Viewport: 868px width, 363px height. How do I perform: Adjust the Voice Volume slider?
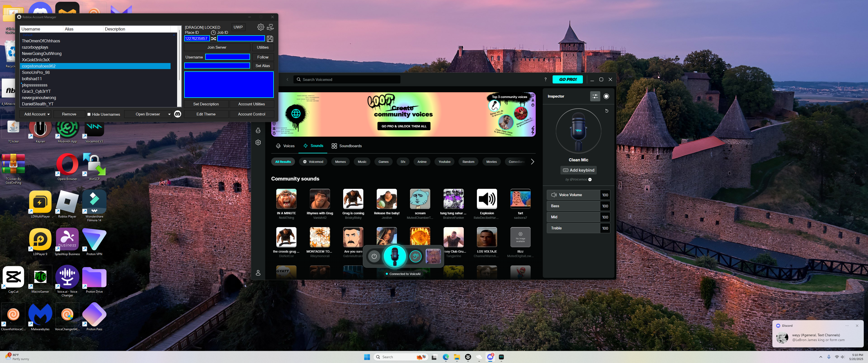click(x=573, y=195)
